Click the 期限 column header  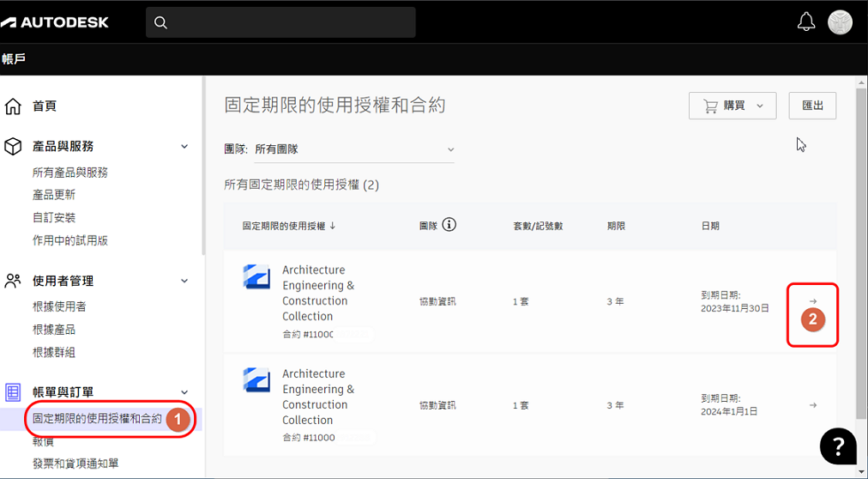coord(616,226)
